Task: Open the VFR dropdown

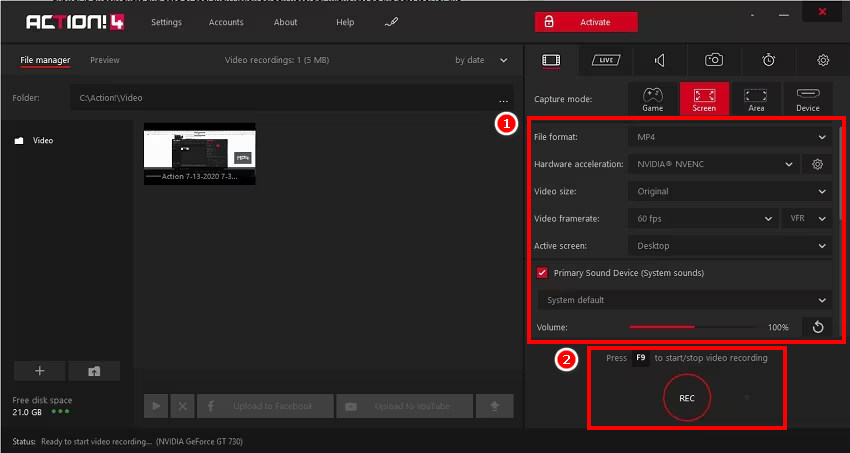Action: click(x=807, y=218)
